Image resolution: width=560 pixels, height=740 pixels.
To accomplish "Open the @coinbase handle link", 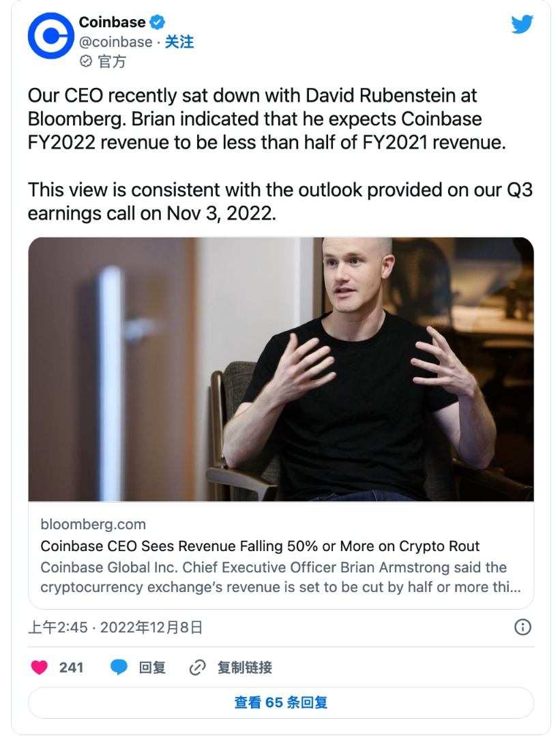I will (115, 42).
